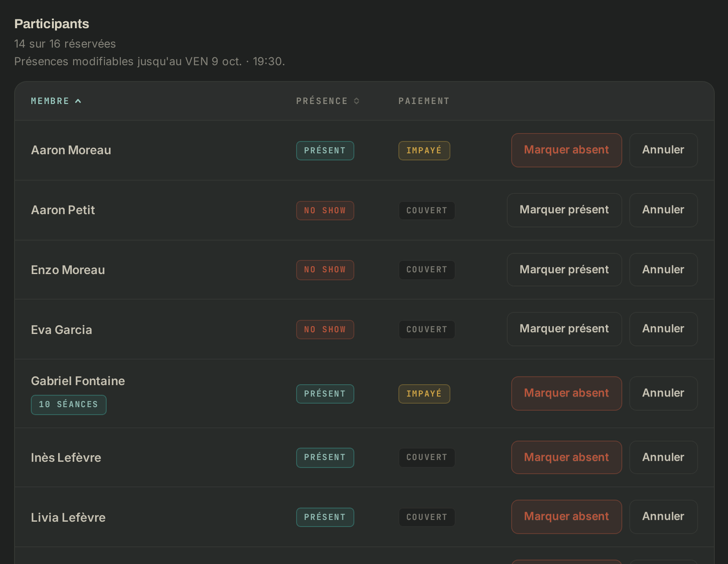
Task: Select the member name Inès Lefèvre
Action: pyautogui.click(x=66, y=458)
